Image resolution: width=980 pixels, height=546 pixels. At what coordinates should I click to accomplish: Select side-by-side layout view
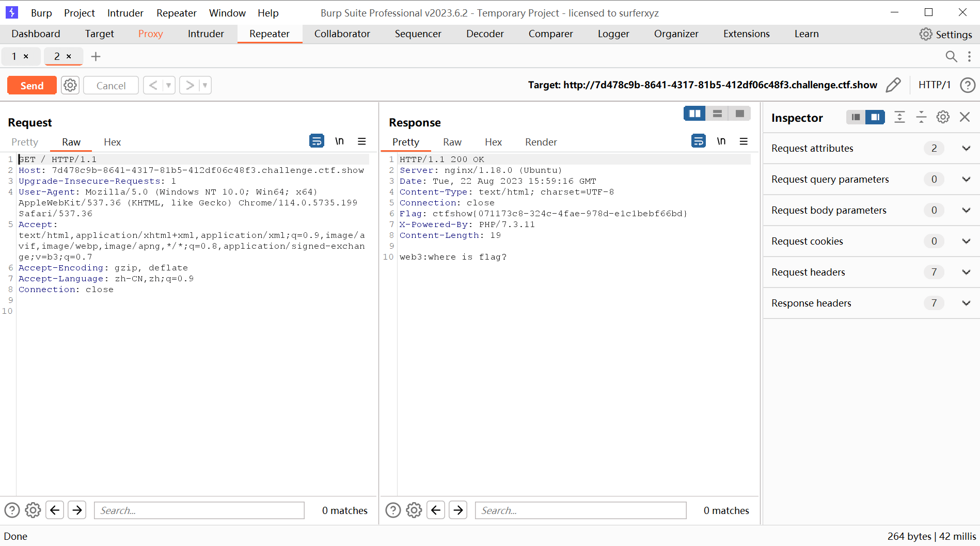pyautogui.click(x=695, y=114)
